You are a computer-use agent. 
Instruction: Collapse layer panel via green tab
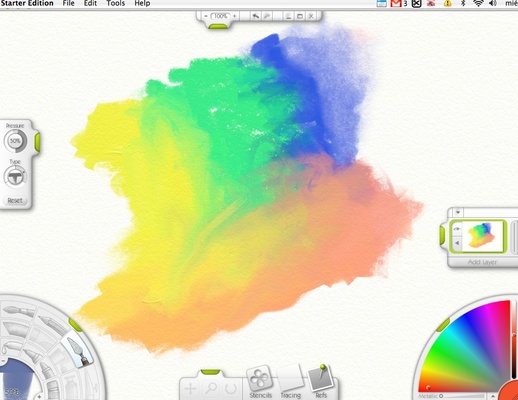(443, 235)
